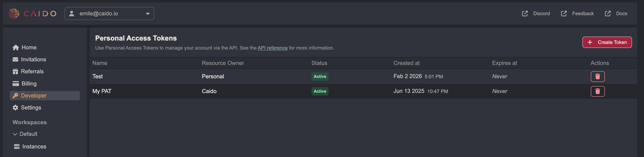Click the My PAT token name

[x=102, y=91]
